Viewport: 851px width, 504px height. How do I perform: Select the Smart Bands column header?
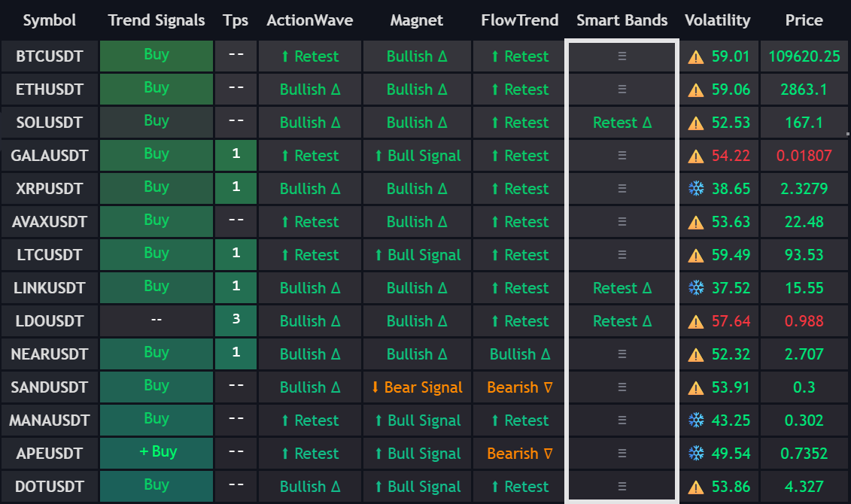[x=622, y=20]
